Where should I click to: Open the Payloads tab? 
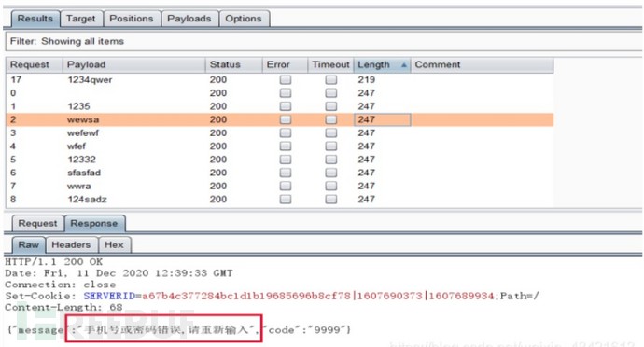(189, 19)
